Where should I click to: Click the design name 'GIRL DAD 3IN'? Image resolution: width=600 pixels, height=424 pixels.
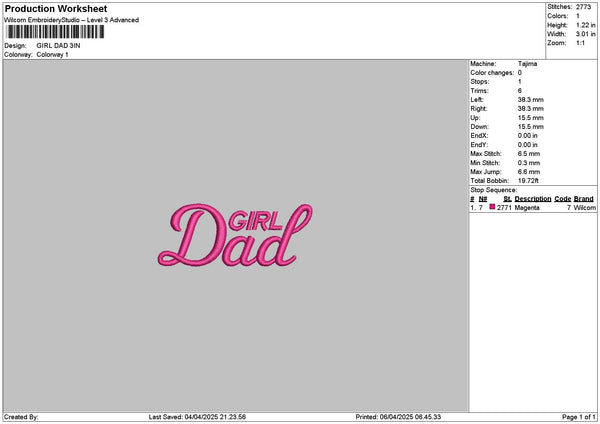59,46
